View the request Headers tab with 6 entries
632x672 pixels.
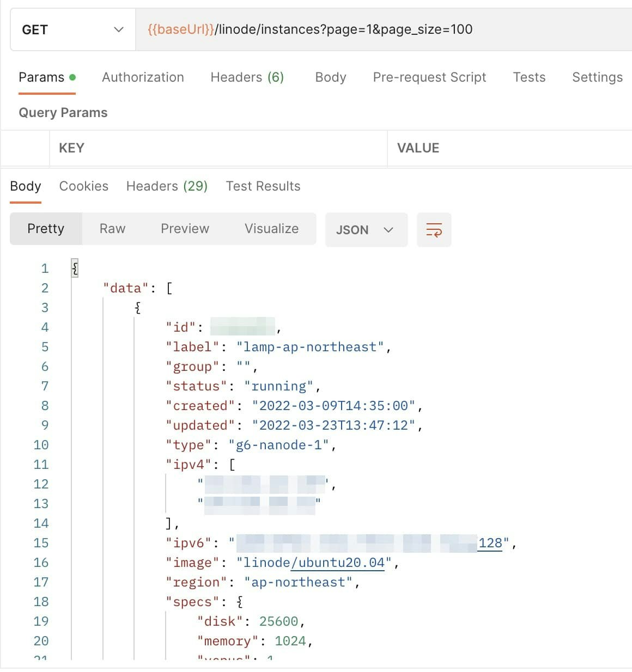tap(247, 77)
